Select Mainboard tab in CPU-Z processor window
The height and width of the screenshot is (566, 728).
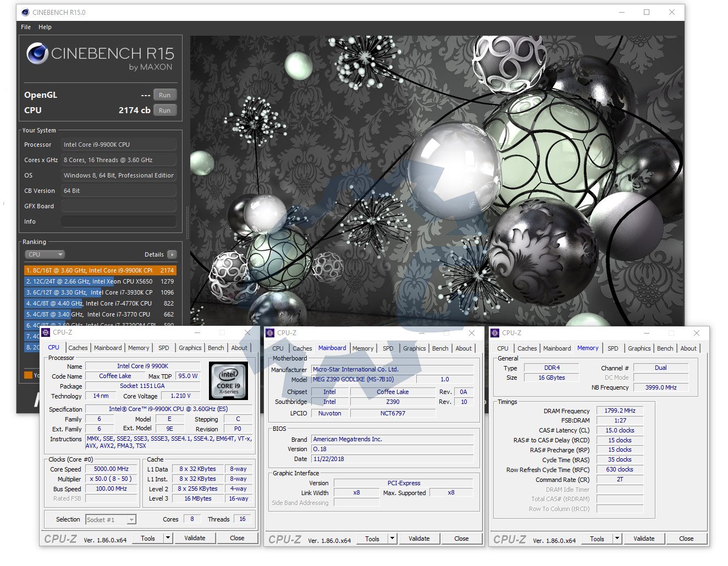click(x=108, y=348)
